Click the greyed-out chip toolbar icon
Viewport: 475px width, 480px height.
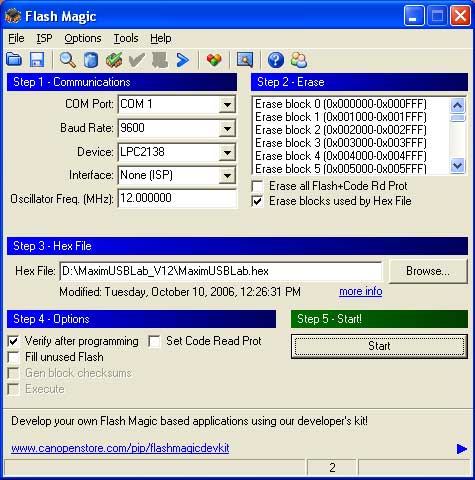click(x=160, y=60)
